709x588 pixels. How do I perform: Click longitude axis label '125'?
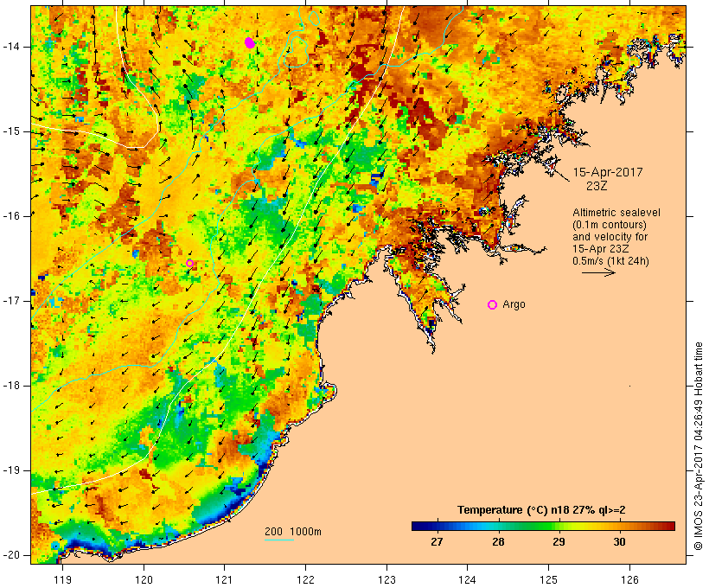548,579
